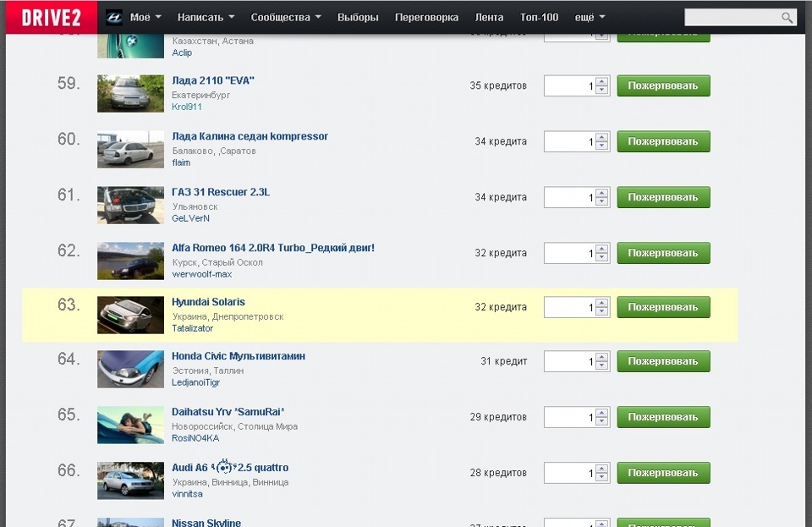Click Пожертвовать for ГАЗ 31 Rescuer
812x527 pixels.
[x=663, y=198]
